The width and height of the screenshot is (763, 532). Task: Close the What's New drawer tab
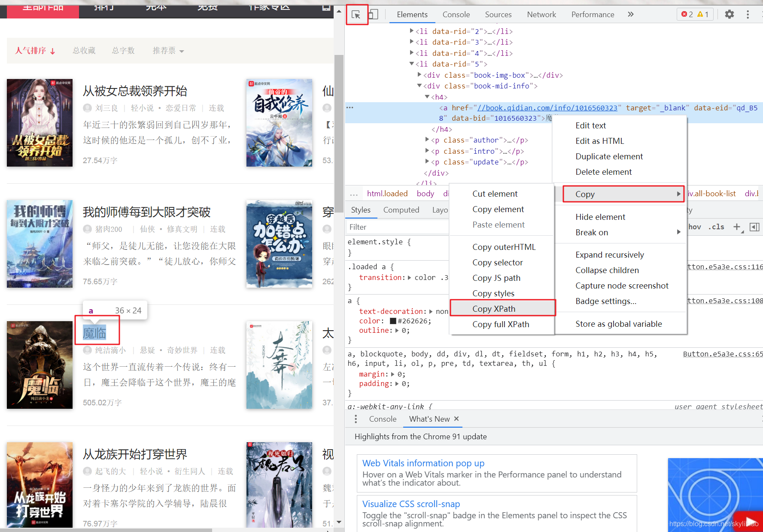click(456, 419)
